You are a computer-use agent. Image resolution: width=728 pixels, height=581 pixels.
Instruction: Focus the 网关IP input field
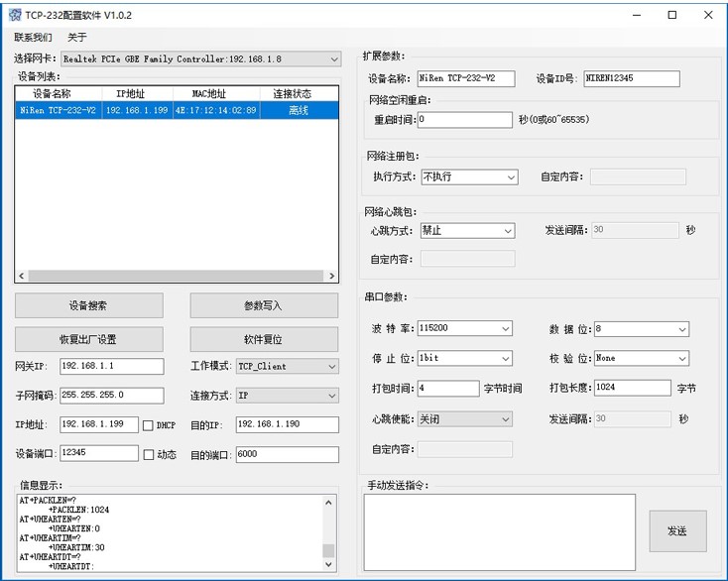click(x=111, y=366)
